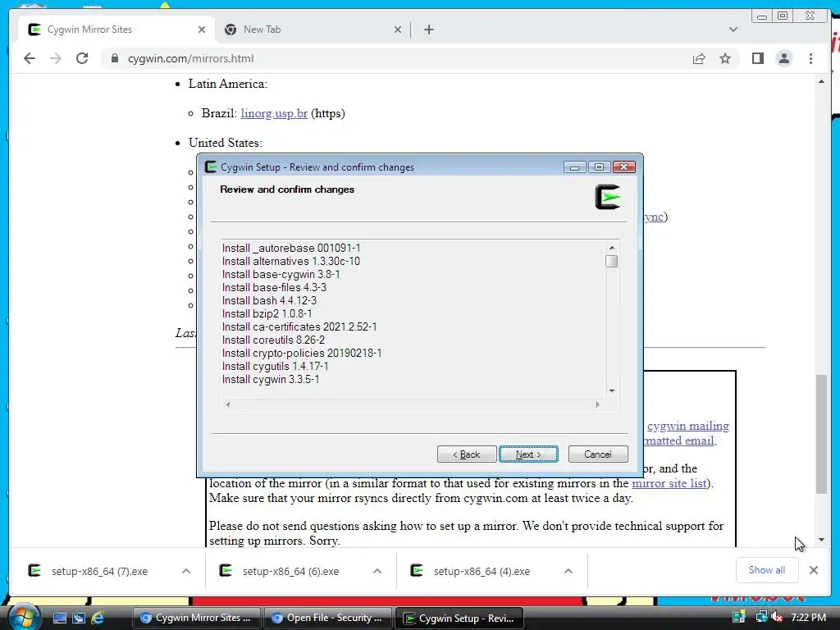
Task: Open Chrome's three-dot menu
Action: click(810, 58)
